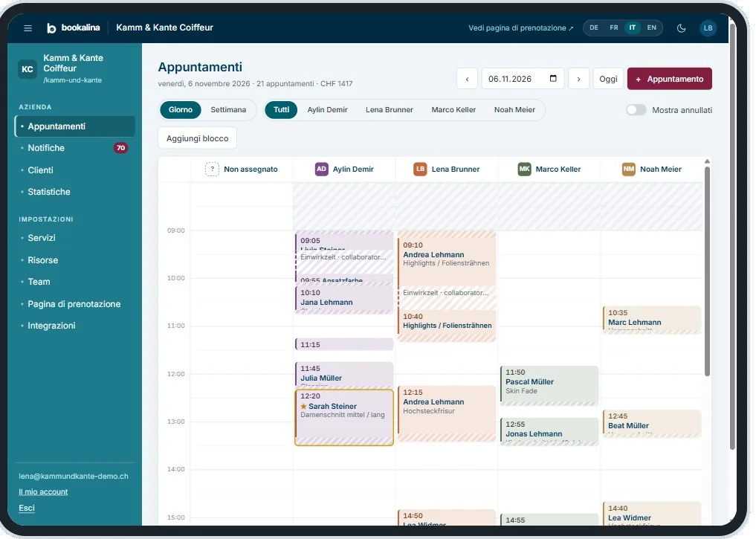Open 11:45 Julia Müller appointment
The width and height of the screenshot is (756, 539).
pyautogui.click(x=344, y=375)
